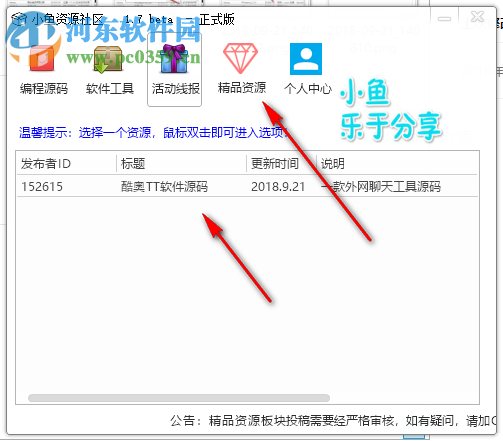The height and width of the screenshot is (441, 503).
Task: Sort list by 发布者ID column header
Action: pyautogui.click(x=66, y=164)
